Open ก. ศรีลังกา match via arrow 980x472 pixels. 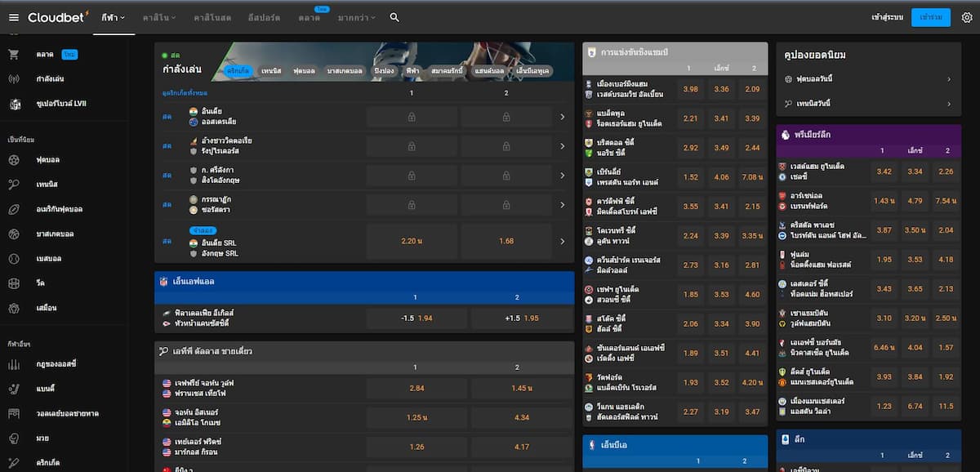click(x=562, y=176)
